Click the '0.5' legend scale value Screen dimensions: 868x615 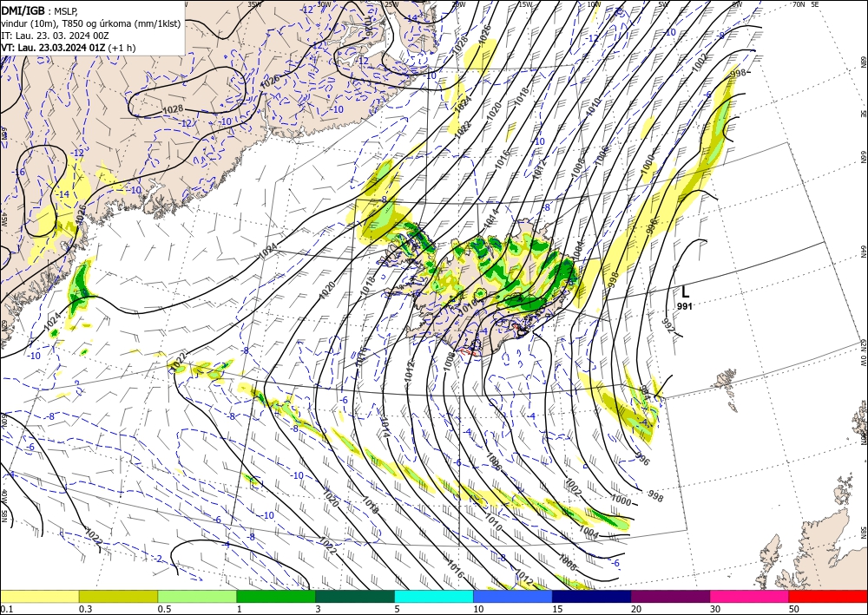pyautogui.click(x=164, y=609)
